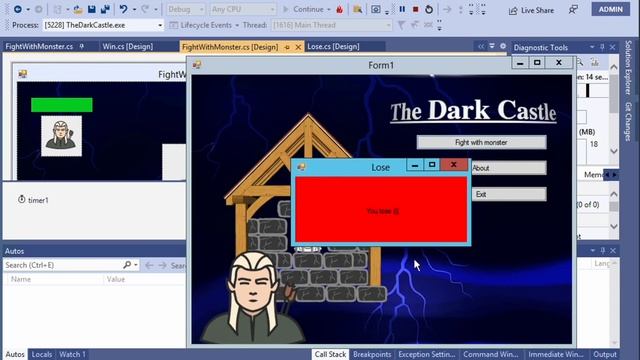Screen dimensions: 640x360
Task: Click the Show Next Statement arrow
Action: (x=447, y=9)
